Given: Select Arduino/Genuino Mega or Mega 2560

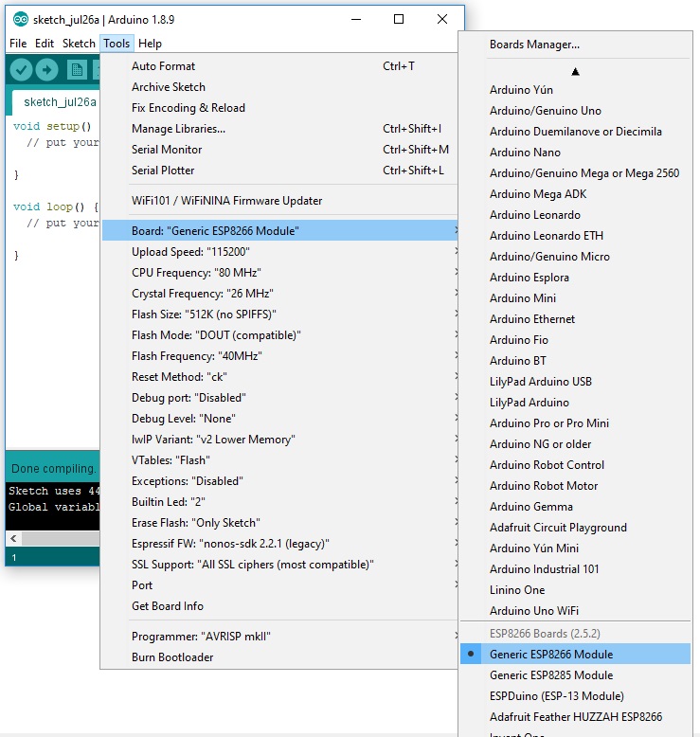Looking at the screenshot, I should click(575, 173).
